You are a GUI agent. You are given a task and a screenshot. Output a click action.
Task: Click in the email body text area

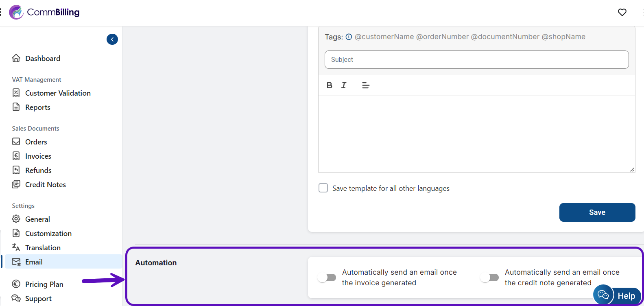pos(476,134)
